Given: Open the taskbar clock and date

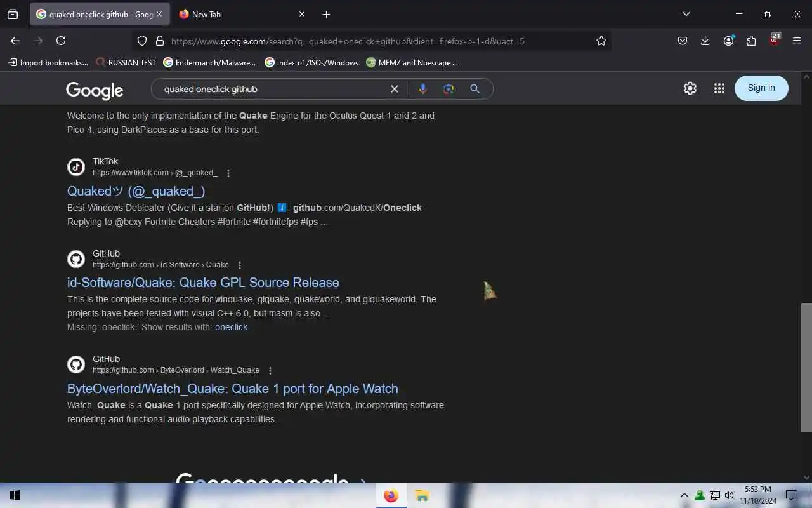Looking at the screenshot, I should 757,495.
